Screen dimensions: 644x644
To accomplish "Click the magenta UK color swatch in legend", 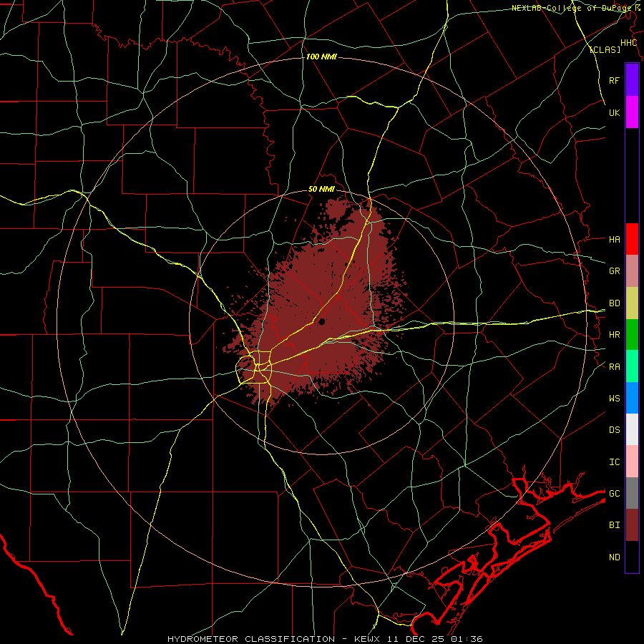I will click(632, 112).
